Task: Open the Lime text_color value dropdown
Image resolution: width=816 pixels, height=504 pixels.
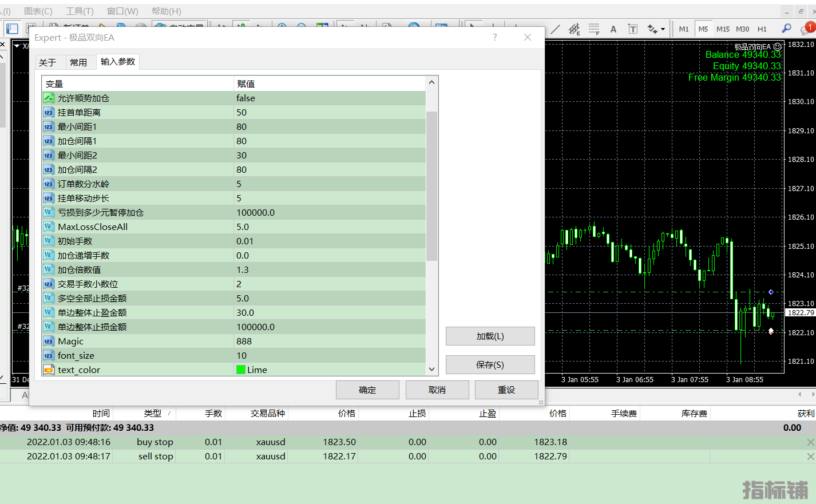Action: coord(330,370)
